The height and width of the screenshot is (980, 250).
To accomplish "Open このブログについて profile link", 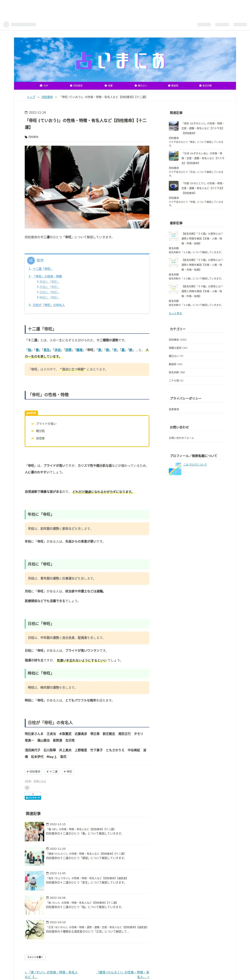I will [x=195, y=464].
